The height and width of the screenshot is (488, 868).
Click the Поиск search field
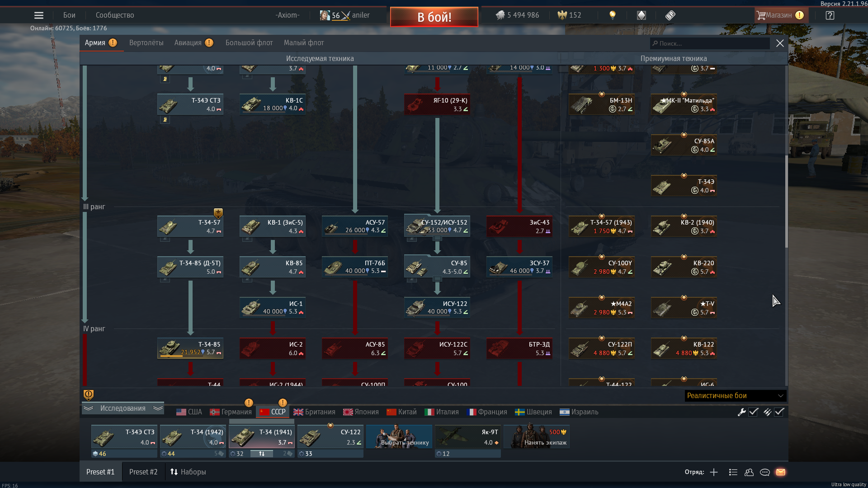coord(710,43)
